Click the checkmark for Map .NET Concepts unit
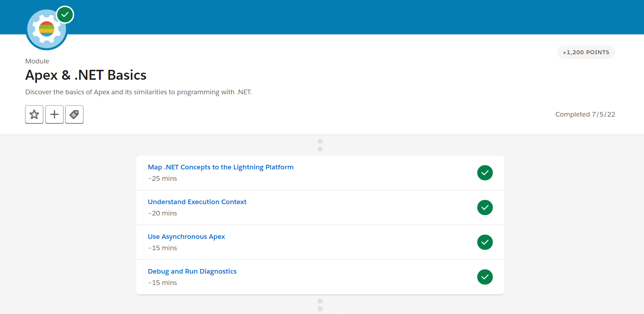The height and width of the screenshot is (314, 644). click(x=485, y=173)
